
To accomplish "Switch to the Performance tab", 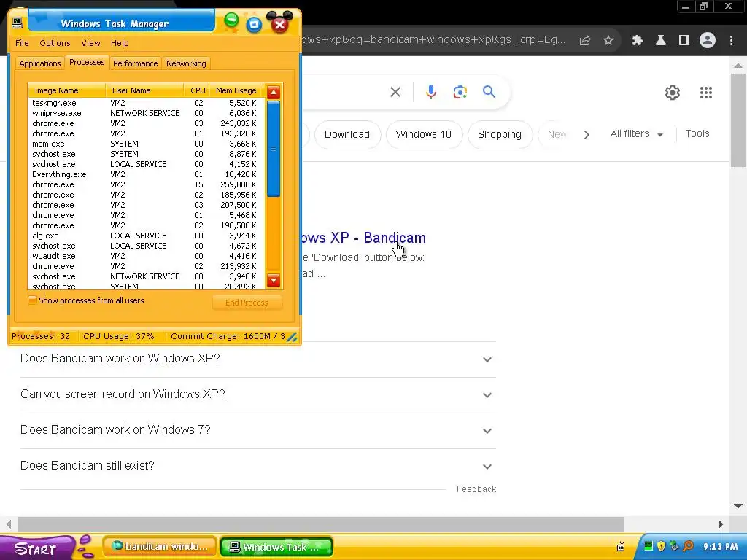I will [135, 63].
